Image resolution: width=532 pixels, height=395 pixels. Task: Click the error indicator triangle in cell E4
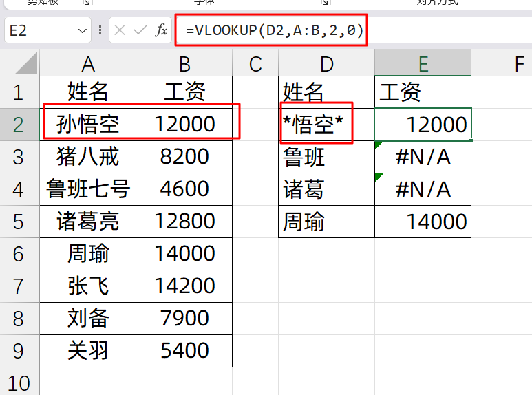379,177
